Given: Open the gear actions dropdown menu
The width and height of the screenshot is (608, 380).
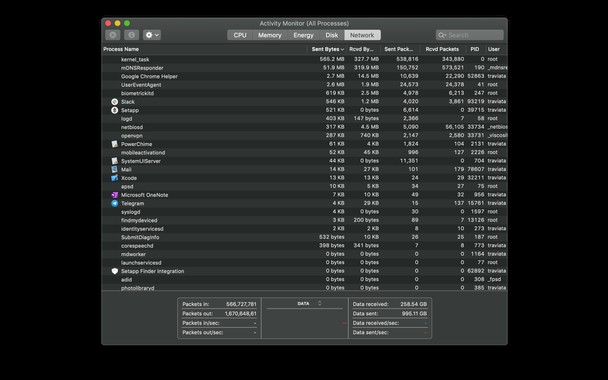Looking at the screenshot, I should coord(152,35).
